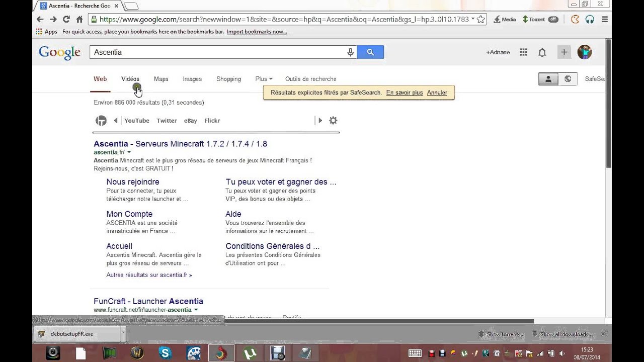The image size is (644, 362).
Task: Open the Aide sitelink
Action: coord(233,214)
